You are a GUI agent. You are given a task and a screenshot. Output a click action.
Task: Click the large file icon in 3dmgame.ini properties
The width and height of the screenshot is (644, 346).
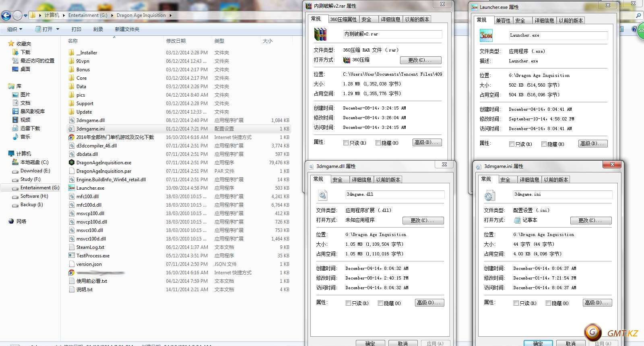(490, 195)
